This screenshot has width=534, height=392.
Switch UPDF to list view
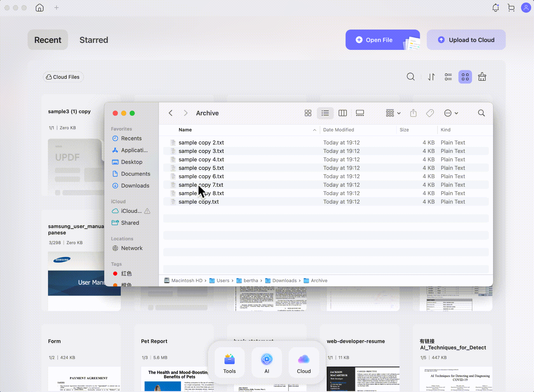(448, 77)
